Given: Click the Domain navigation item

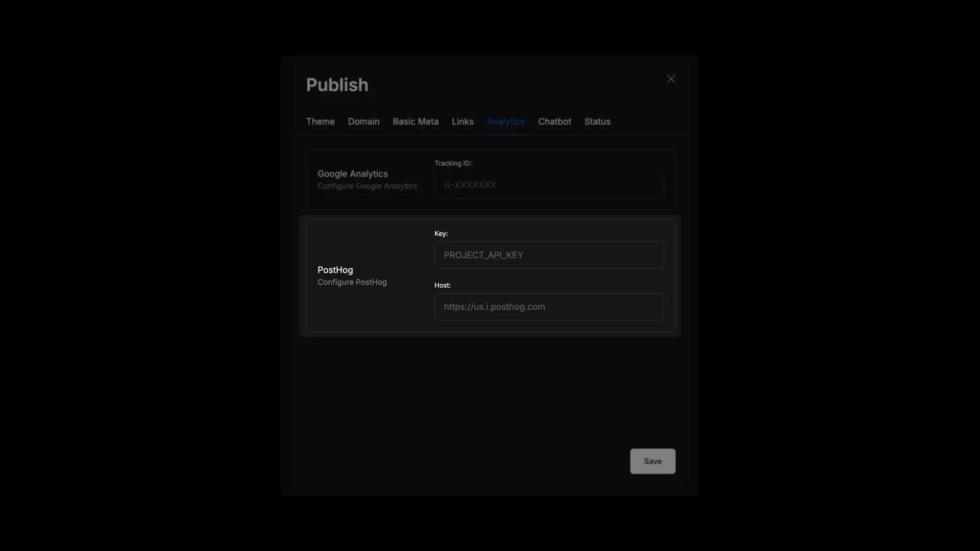Looking at the screenshot, I should point(363,121).
